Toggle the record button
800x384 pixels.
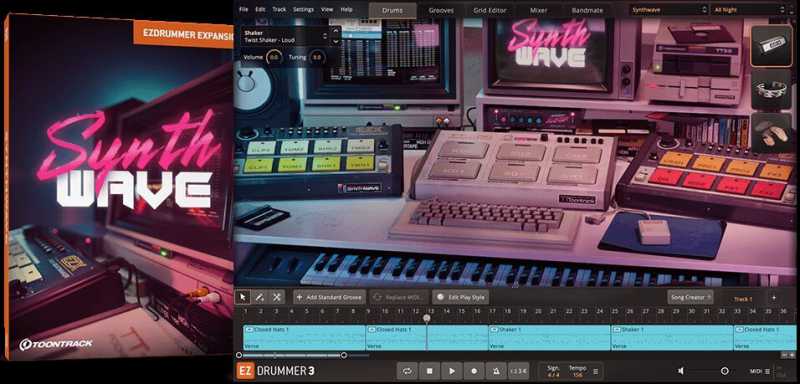coord(474,371)
